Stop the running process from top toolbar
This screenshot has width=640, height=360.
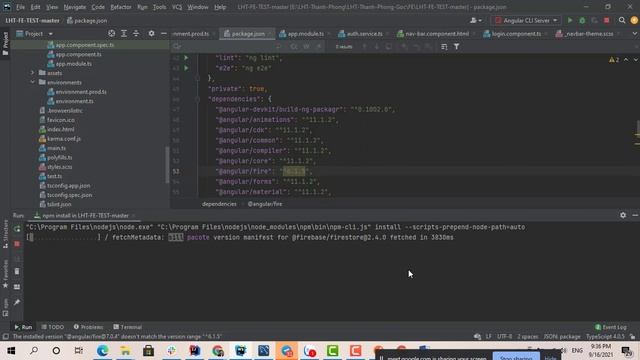tap(607, 20)
